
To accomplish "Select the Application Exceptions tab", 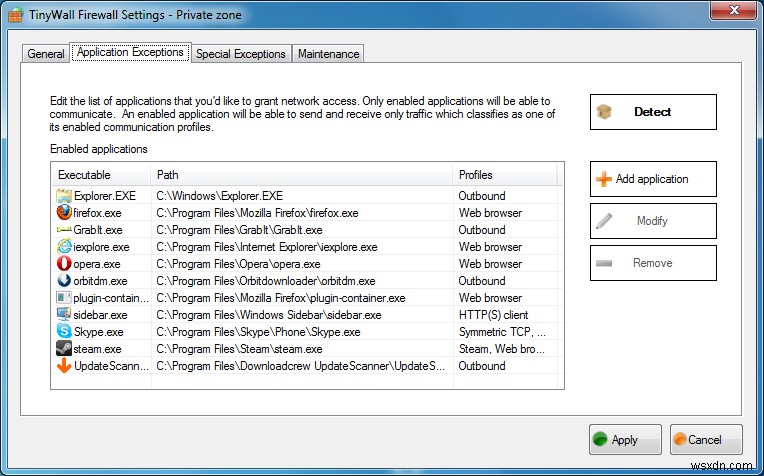I will tap(131, 52).
